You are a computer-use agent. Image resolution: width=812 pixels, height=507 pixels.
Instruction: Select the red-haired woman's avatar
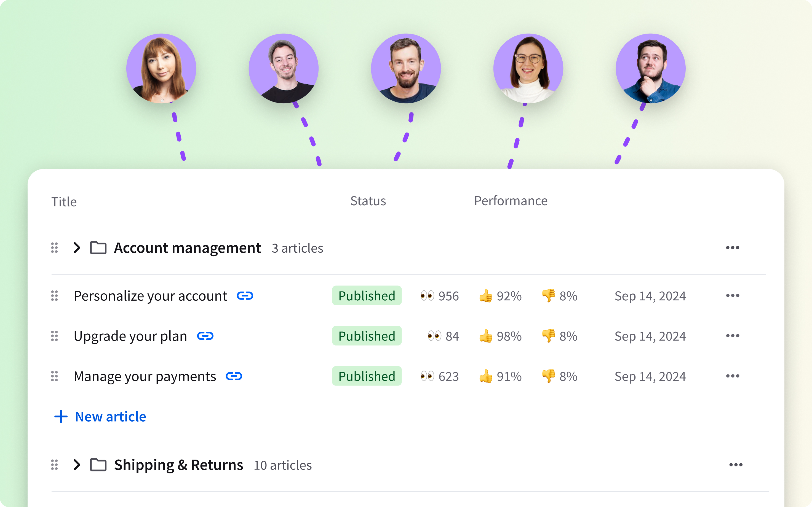(161, 68)
